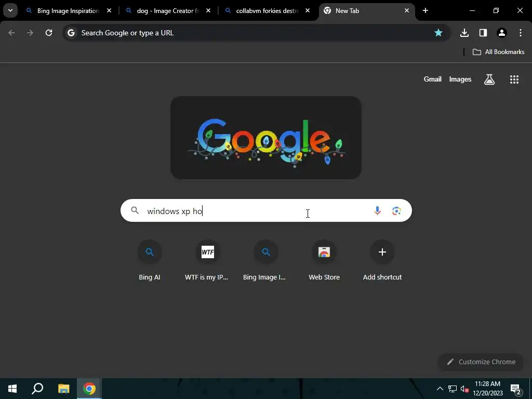Open the network tray icon

(453, 389)
